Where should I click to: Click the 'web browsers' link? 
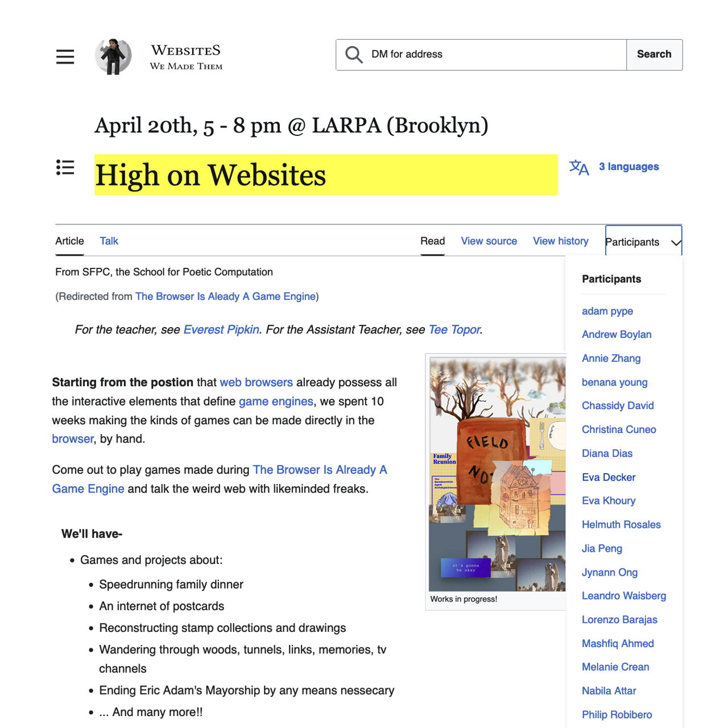coord(256,382)
